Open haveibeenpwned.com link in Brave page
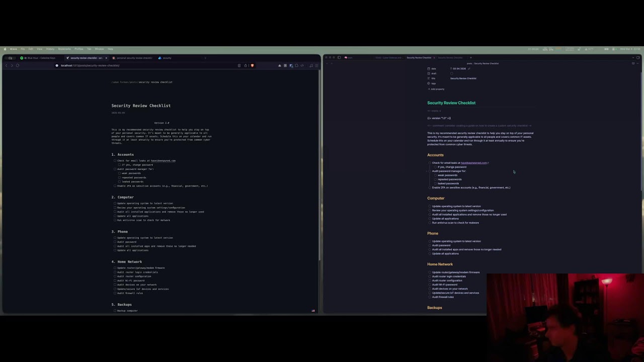This screenshot has height=362, width=644. click(163, 161)
